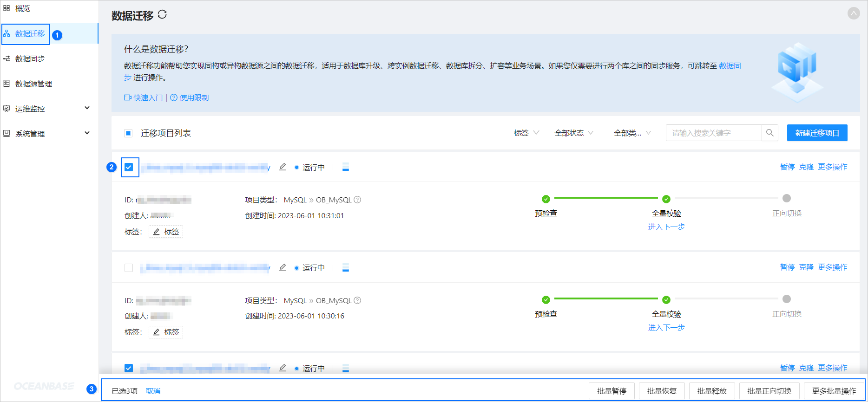The height and width of the screenshot is (402, 868).
Task: Click the 概览 grid icon in sidebar
Action: point(7,8)
